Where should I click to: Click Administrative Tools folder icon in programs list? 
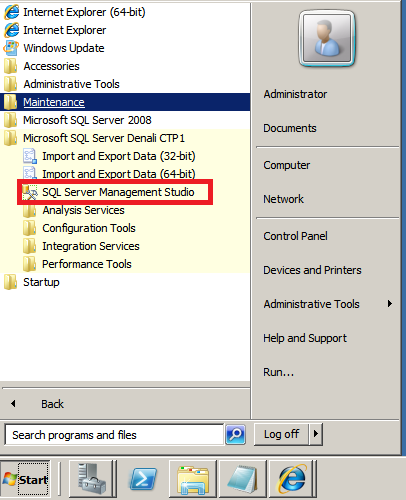point(11,84)
